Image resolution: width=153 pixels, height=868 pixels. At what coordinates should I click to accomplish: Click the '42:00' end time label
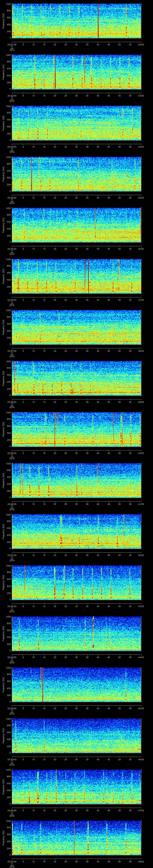click(x=141, y=555)
